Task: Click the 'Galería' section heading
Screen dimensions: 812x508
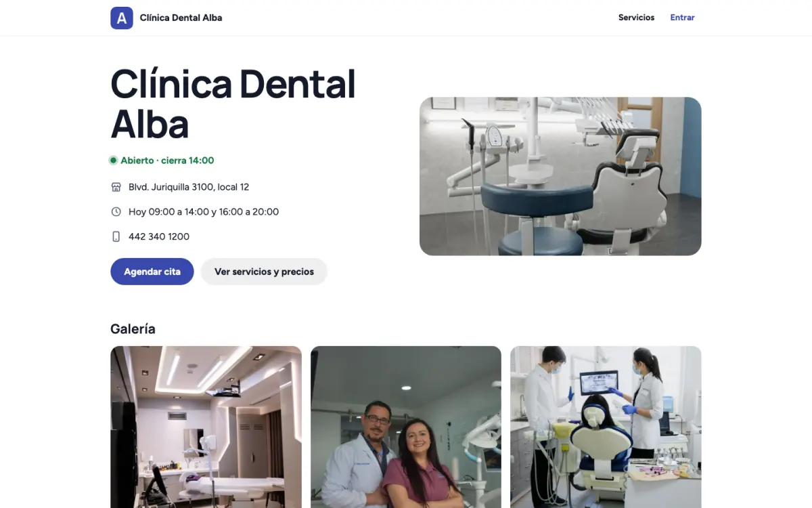Action: [133, 329]
